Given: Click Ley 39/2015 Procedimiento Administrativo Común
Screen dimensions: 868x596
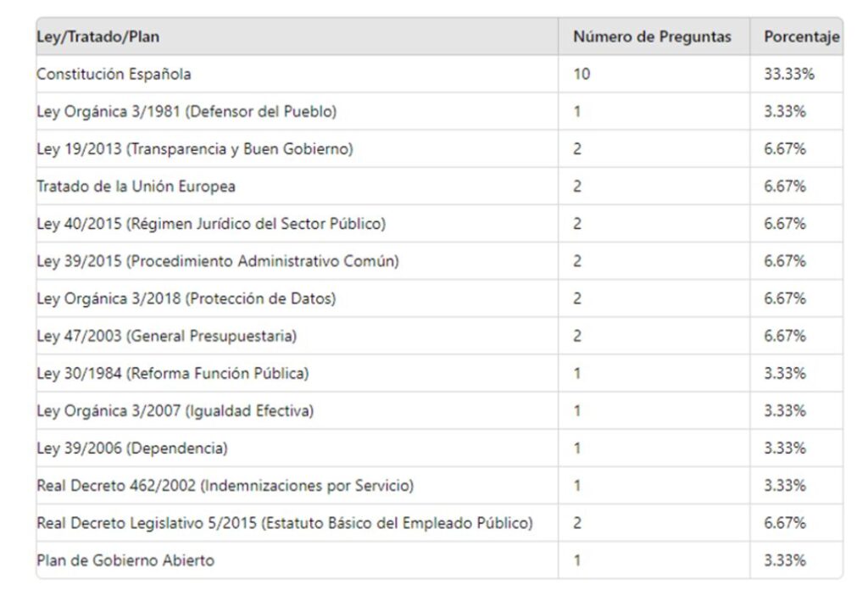Looking at the screenshot, I should tap(218, 261).
